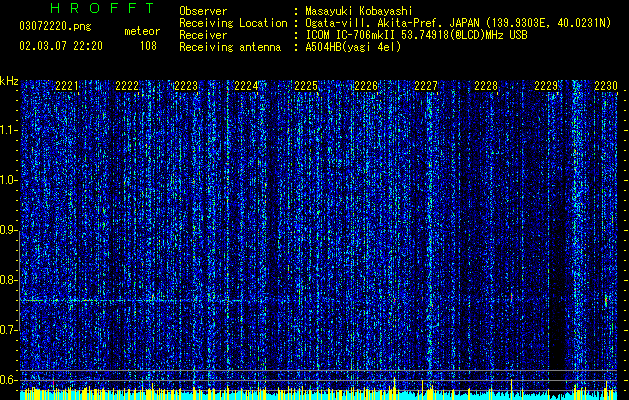Click the 2223 time marker
The height and width of the screenshot is (400, 629).
(186, 86)
